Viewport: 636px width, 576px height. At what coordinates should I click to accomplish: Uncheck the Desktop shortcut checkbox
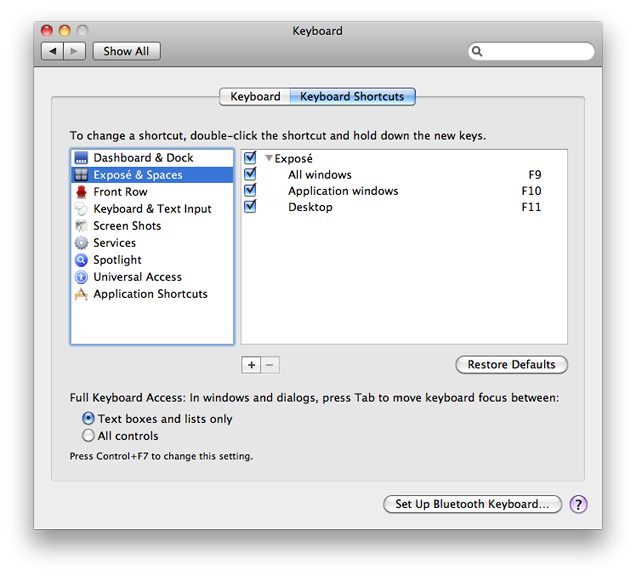click(250, 206)
